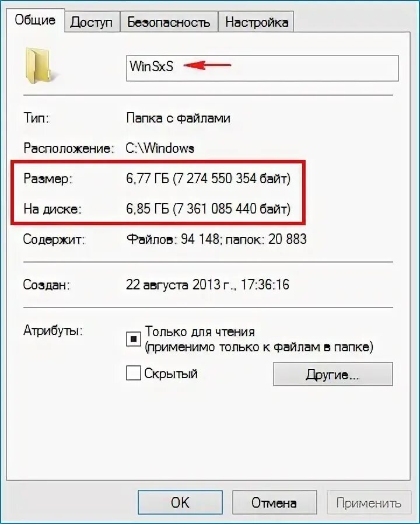Click the C:\Windows location text
This screenshot has width=420, height=524.
[160, 148]
